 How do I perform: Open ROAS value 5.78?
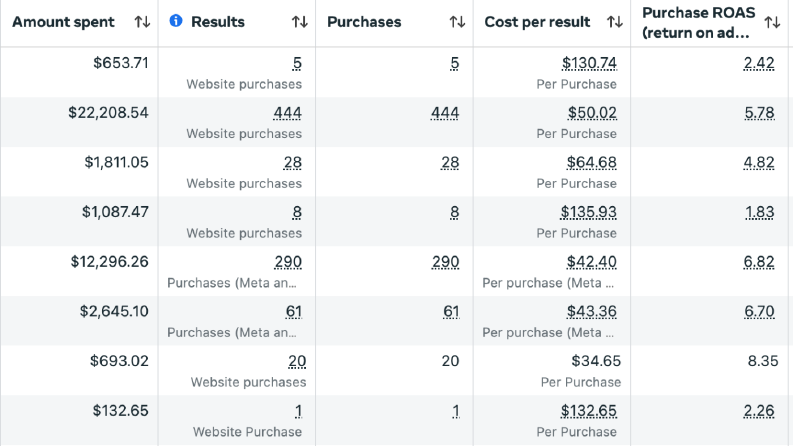[759, 112]
